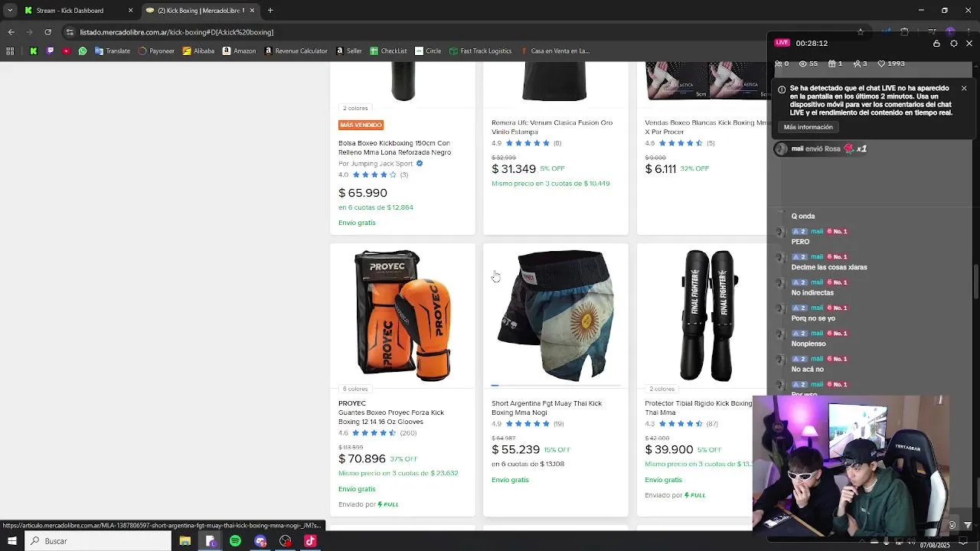Toggle the lock icon in LIVE overlay
The height and width of the screenshot is (551, 980).
click(x=936, y=44)
